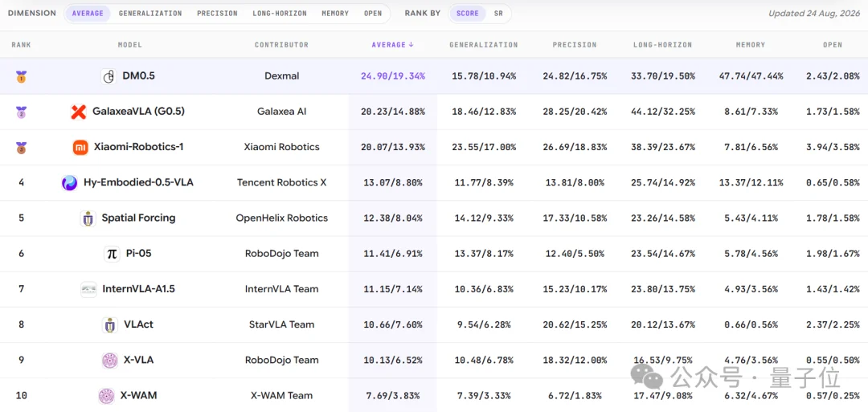Click long-horizon value 44.12/32.25%
868x412 pixels.
[x=662, y=112]
